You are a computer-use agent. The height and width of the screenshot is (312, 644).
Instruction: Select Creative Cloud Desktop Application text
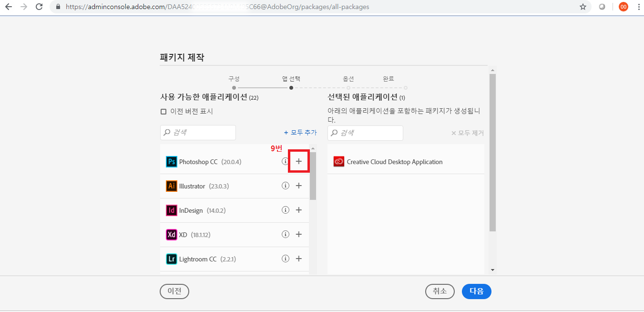point(395,162)
